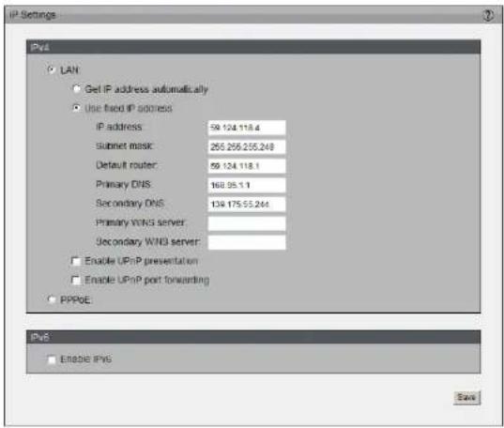Viewport: 504px width, 428px height.
Task: Click the IPv6 section header
Action: click(253, 337)
